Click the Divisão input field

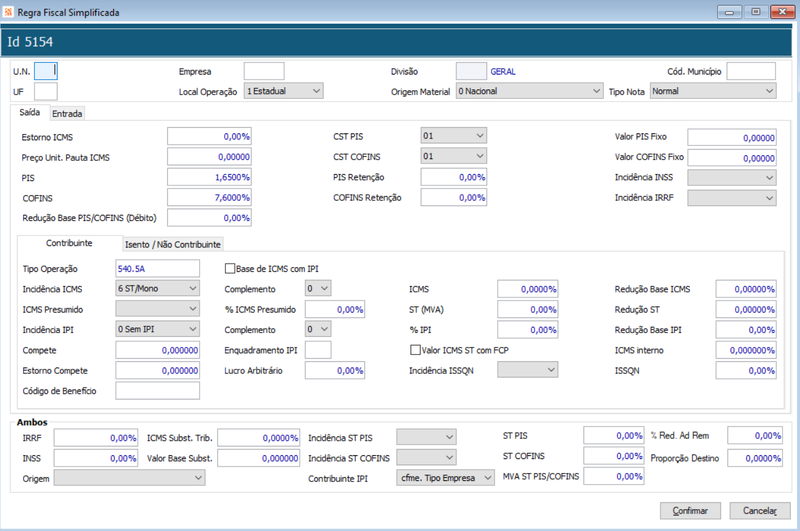coord(471,71)
